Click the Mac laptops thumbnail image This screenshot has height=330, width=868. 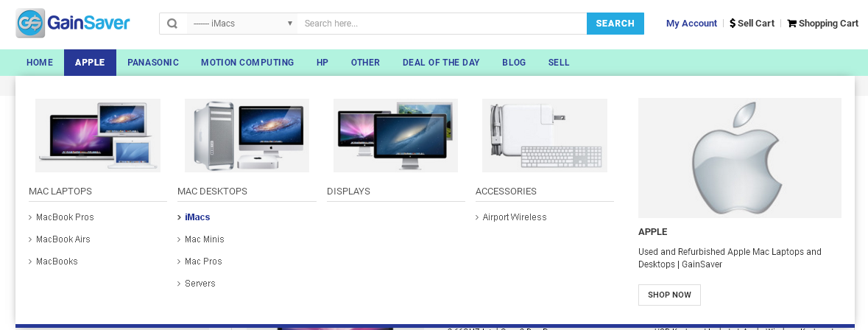98,136
